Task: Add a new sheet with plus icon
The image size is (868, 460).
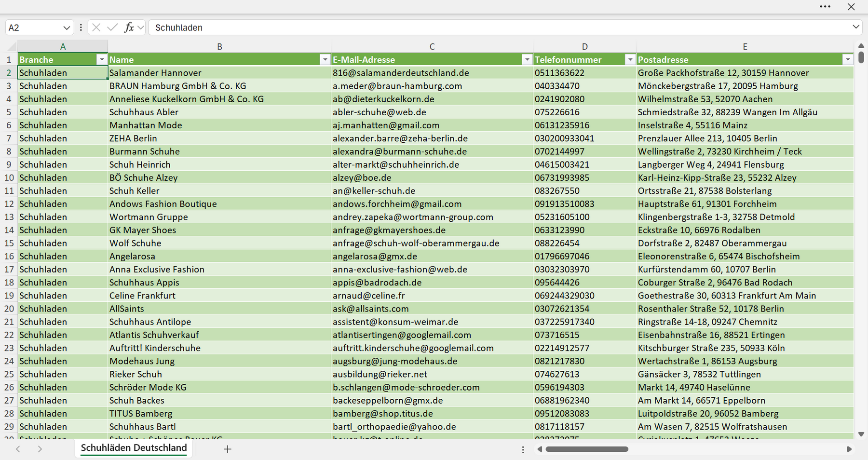Action: (228, 449)
